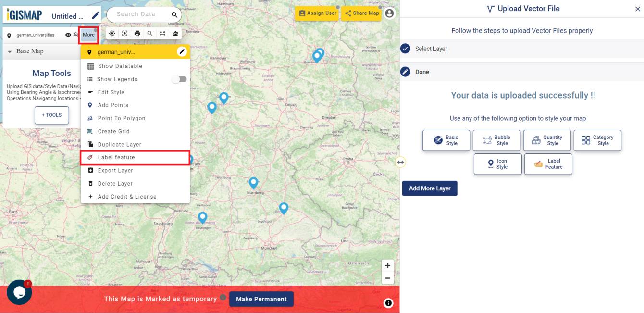Enable the Show Legends switch
This screenshot has width=644, height=313.
(179, 79)
